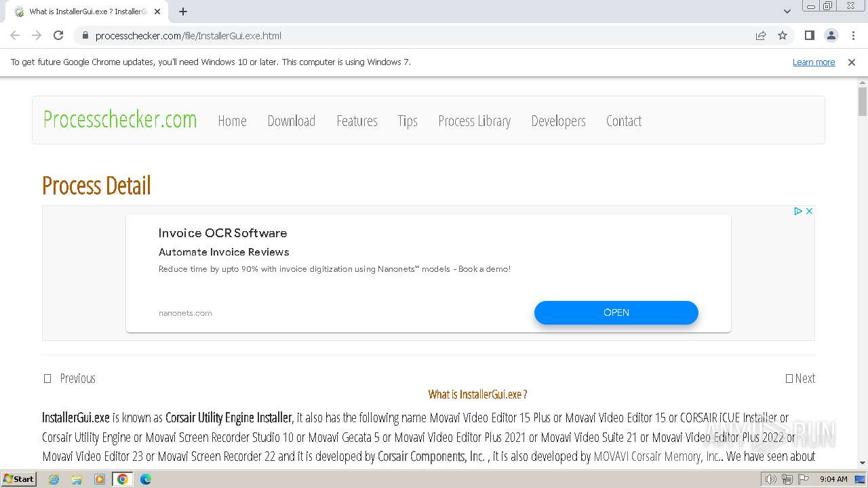Open Windows Media Player from taskbar

[100, 479]
